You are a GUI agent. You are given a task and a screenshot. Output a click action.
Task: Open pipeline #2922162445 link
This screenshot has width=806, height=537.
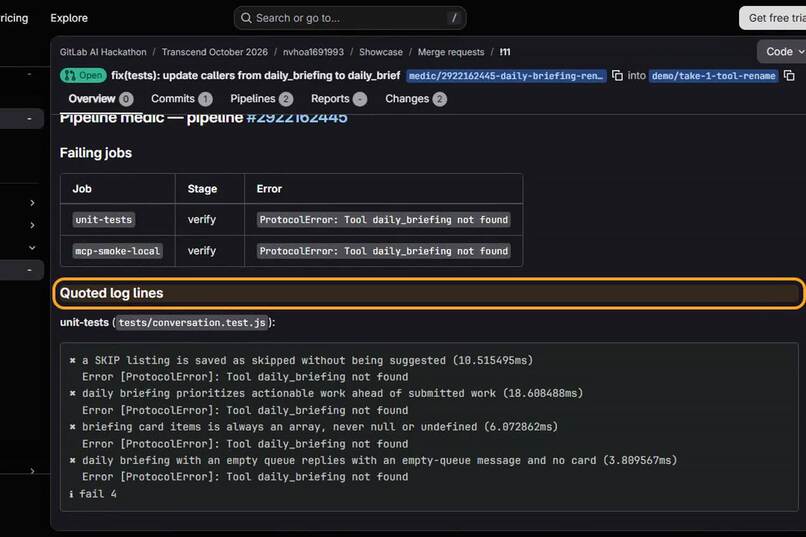click(x=297, y=118)
